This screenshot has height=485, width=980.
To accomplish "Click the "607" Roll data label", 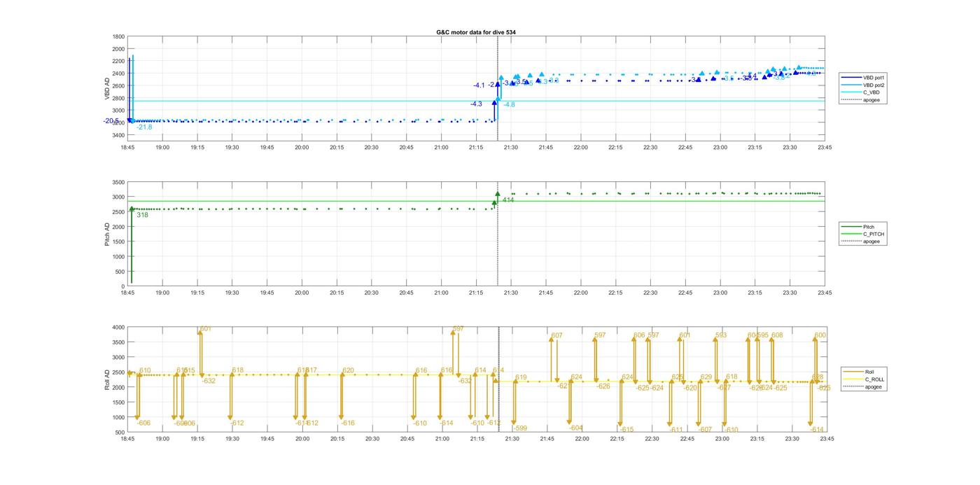I will [557, 336].
